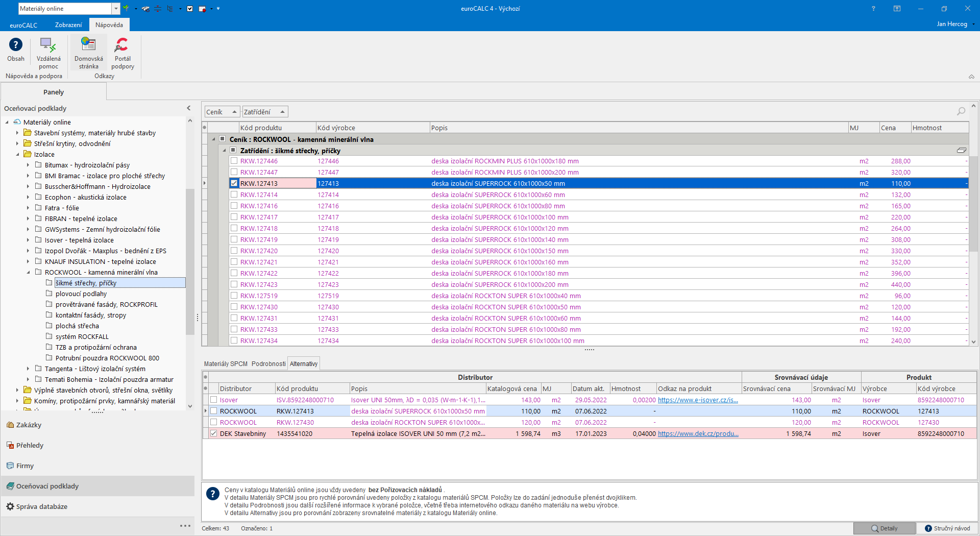Check the Isover distributor row checkbox
This screenshot has width=980, height=536.
tap(214, 400)
